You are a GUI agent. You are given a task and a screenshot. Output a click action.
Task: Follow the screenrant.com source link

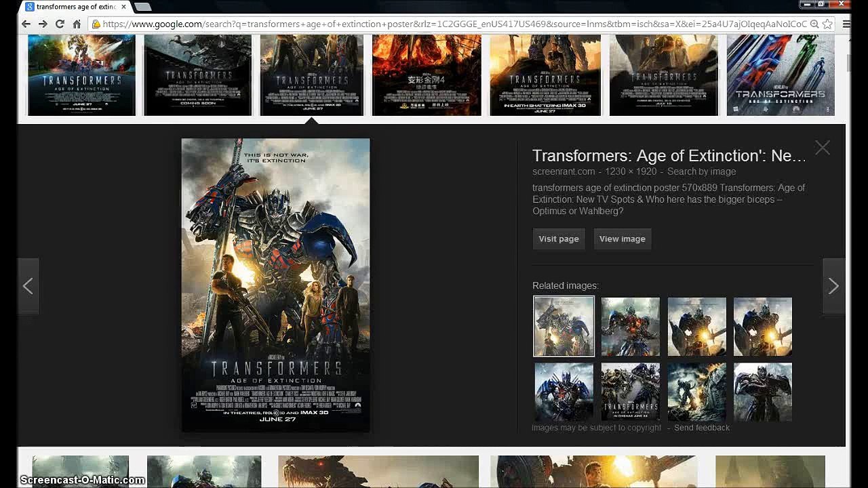[x=564, y=171]
